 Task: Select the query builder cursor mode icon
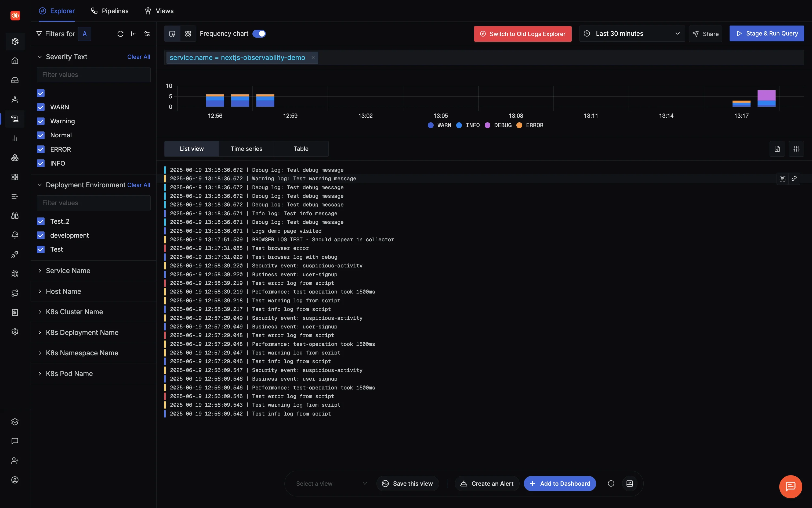point(172,34)
